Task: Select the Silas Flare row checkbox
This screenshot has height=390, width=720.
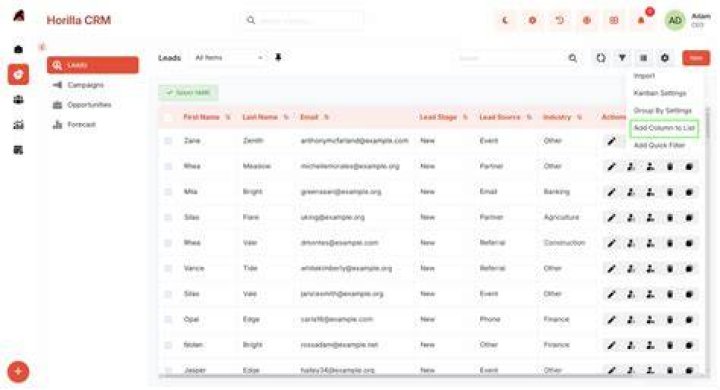Action: pos(168,217)
